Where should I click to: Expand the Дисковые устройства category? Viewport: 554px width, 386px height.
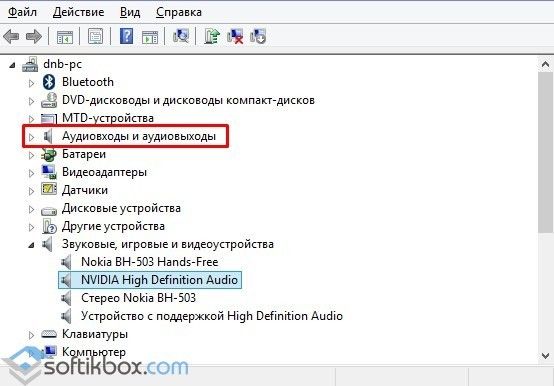(31, 209)
